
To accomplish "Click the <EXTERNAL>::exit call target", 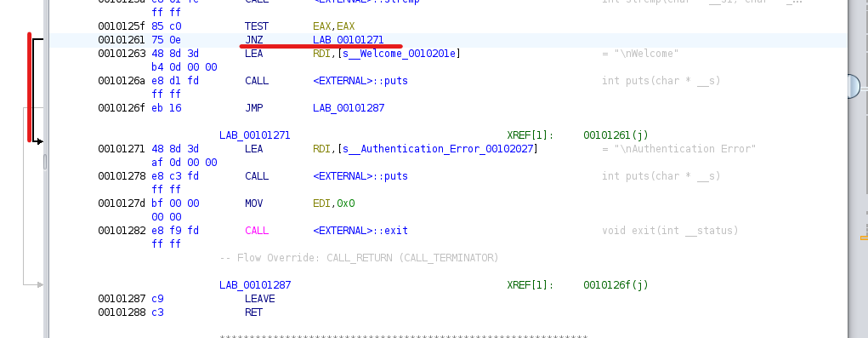I will (x=360, y=231).
